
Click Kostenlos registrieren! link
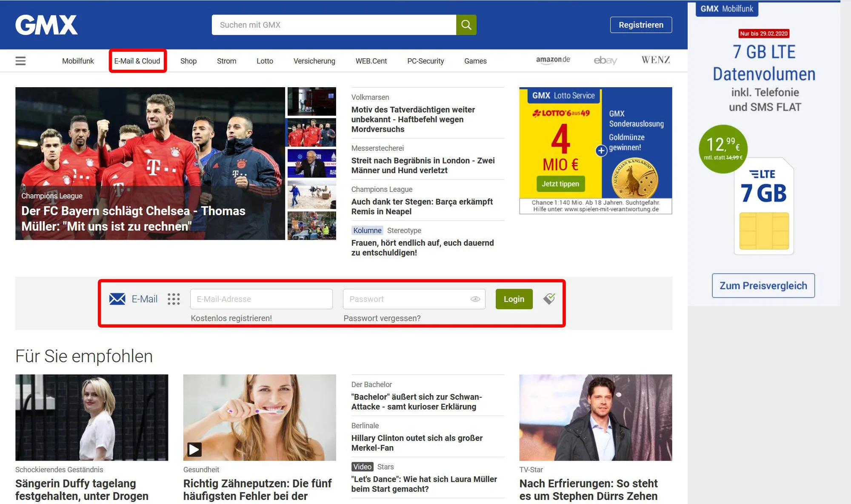pos(231,318)
